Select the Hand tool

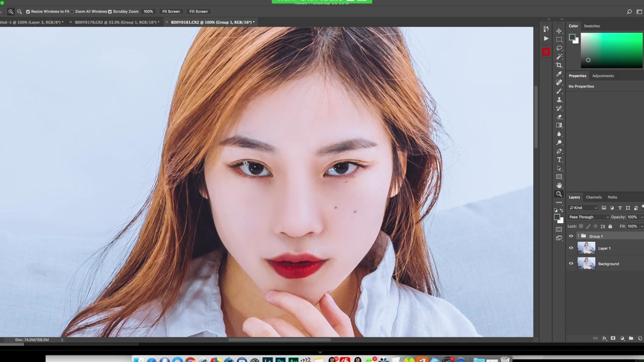coord(559,186)
